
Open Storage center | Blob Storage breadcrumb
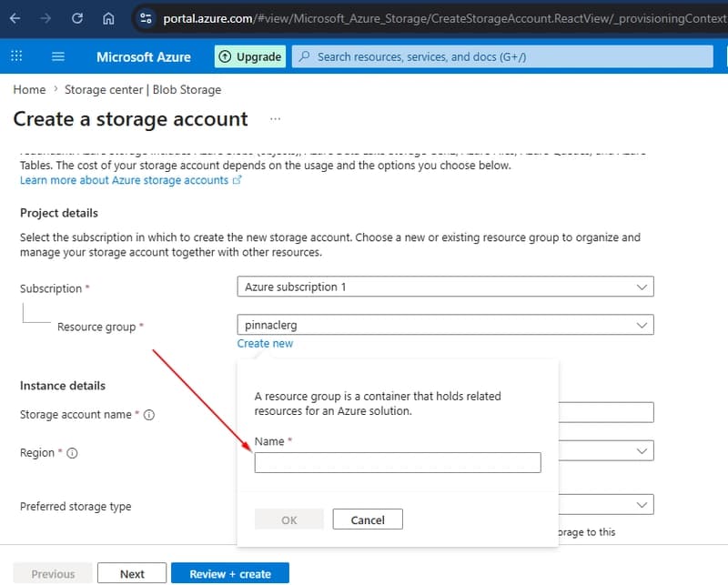tap(143, 89)
